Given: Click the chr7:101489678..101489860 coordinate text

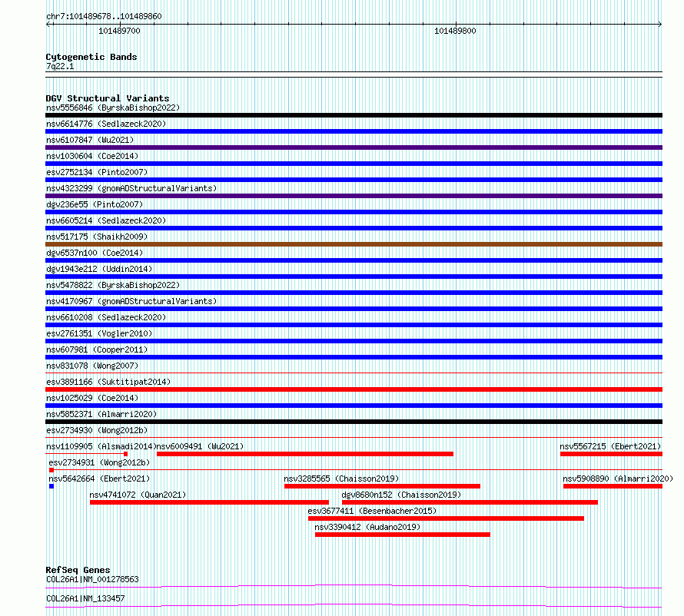Looking at the screenshot, I should (x=104, y=16).
